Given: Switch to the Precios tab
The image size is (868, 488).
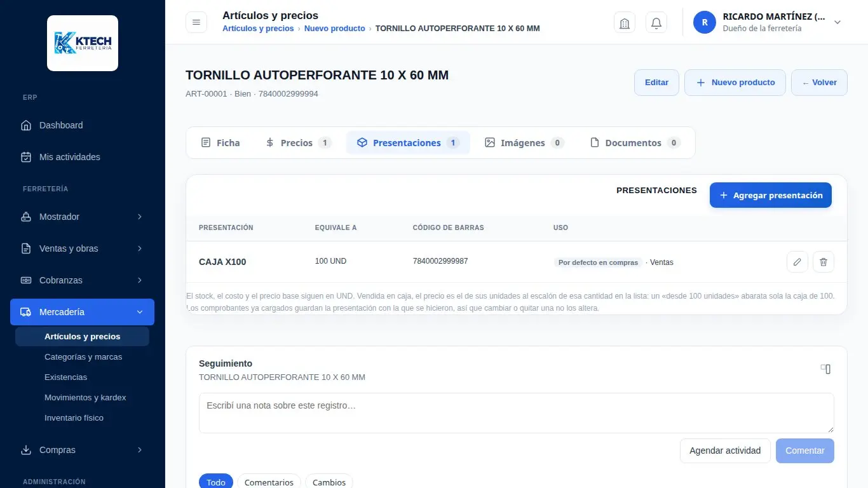Looking at the screenshot, I should tap(298, 143).
